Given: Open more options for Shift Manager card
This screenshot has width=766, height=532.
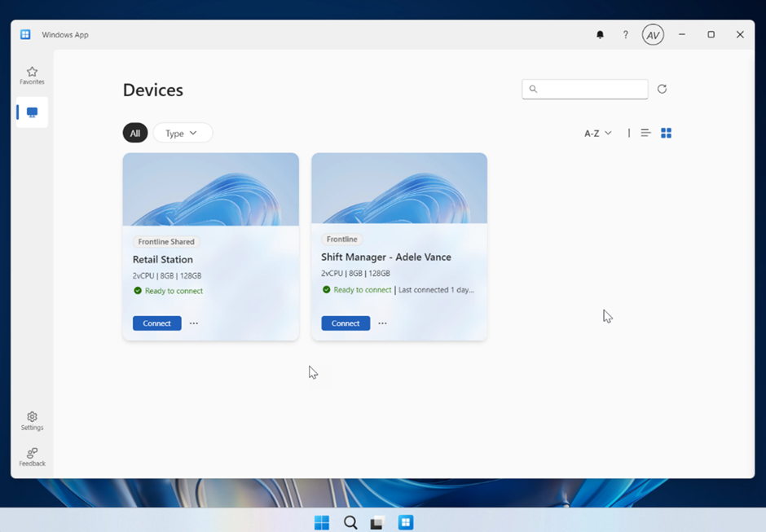Looking at the screenshot, I should coord(382,323).
